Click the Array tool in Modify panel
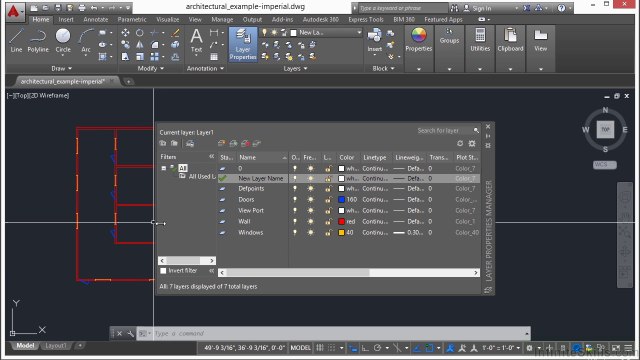This screenshot has width=640, height=360. [154, 57]
